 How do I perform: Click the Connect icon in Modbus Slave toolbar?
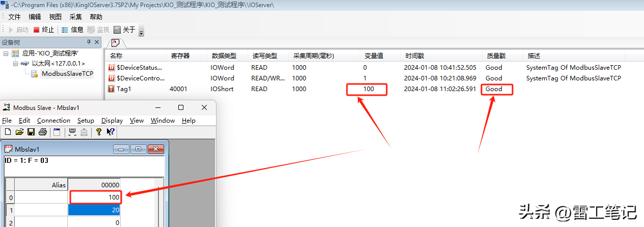pos(72,132)
